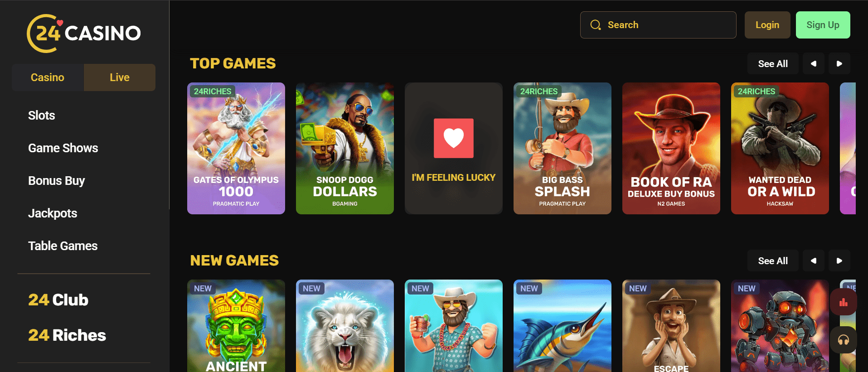Open the 24 Riches link
Screen dimensions: 868x372
pos(67,335)
